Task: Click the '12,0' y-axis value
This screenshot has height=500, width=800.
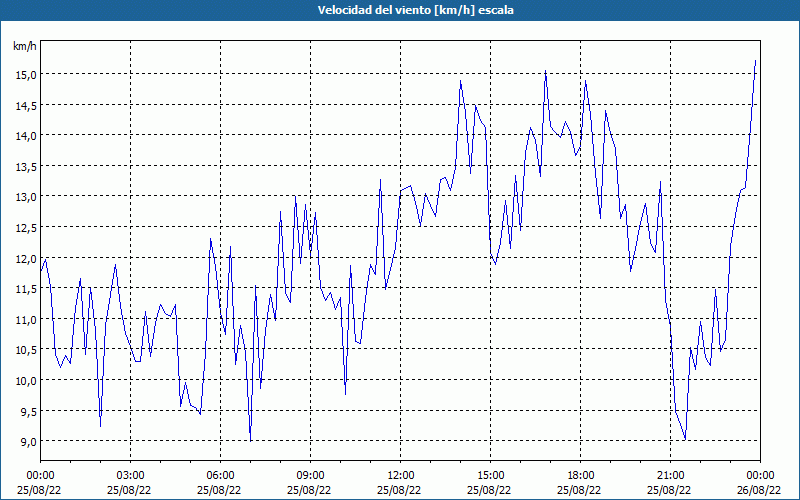Action: coord(26,258)
